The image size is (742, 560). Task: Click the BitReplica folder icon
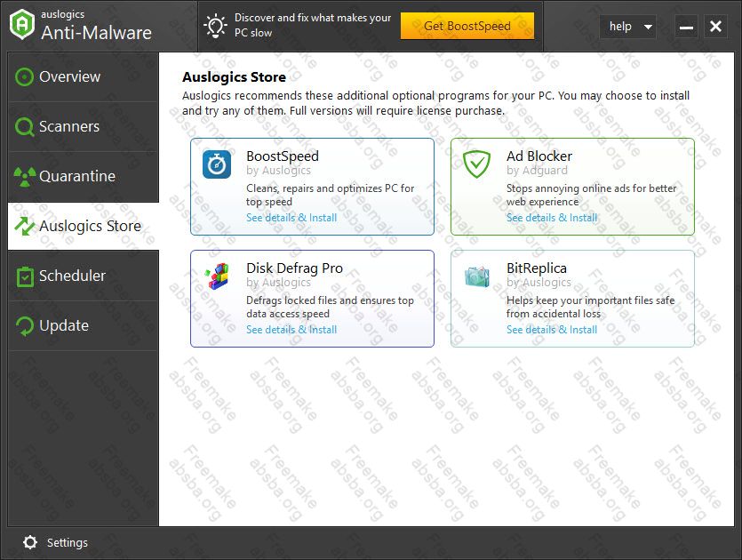[476, 276]
